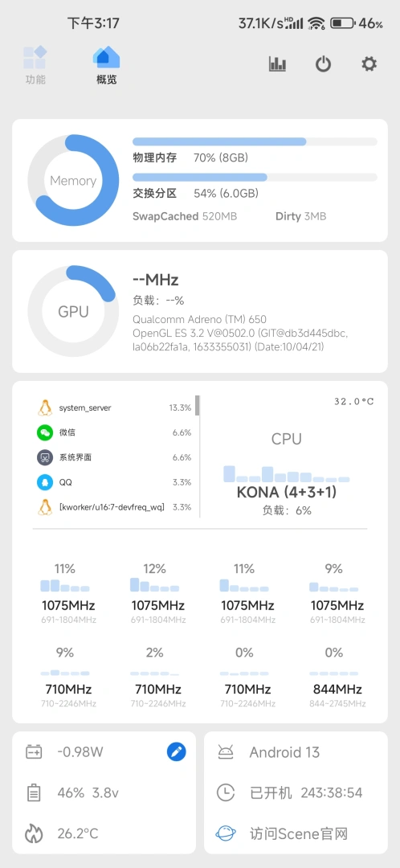
Task: Select the kworker devfreq_wq process row
Action: pos(114,507)
